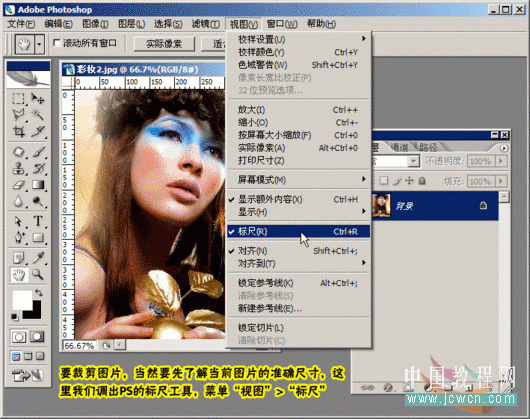
Task: Select the Crop tool
Action: 18,131
